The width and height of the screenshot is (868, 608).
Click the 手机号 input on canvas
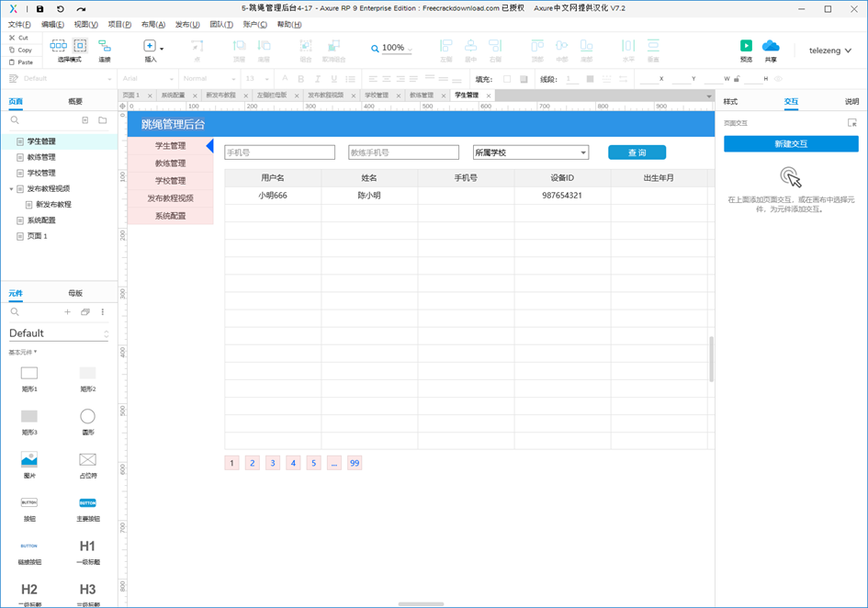(x=279, y=152)
